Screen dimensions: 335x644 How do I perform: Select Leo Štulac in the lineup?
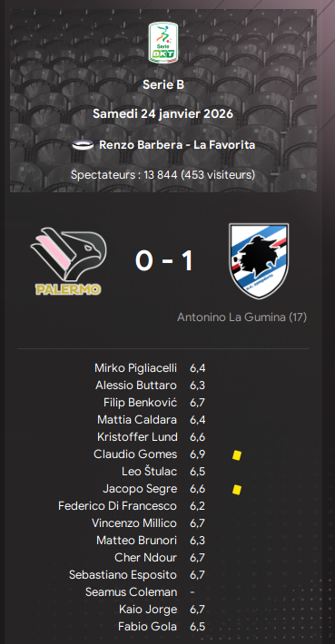[x=150, y=472]
